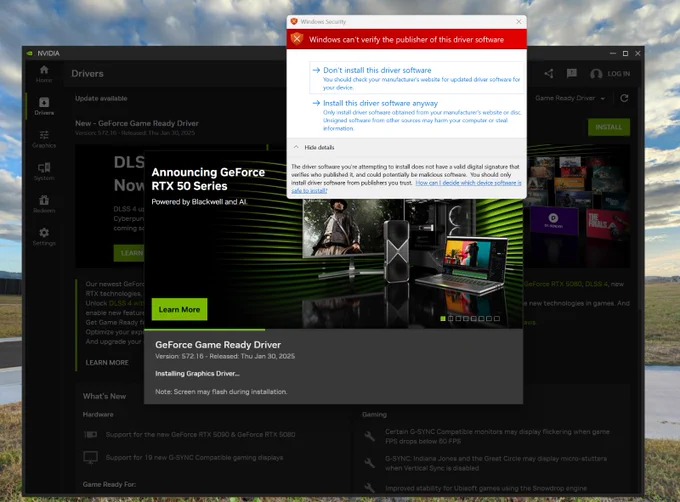Click the NVIDIA logo in title bar
The height and width of the screenshot is (502, 680).
click(29, 53)
